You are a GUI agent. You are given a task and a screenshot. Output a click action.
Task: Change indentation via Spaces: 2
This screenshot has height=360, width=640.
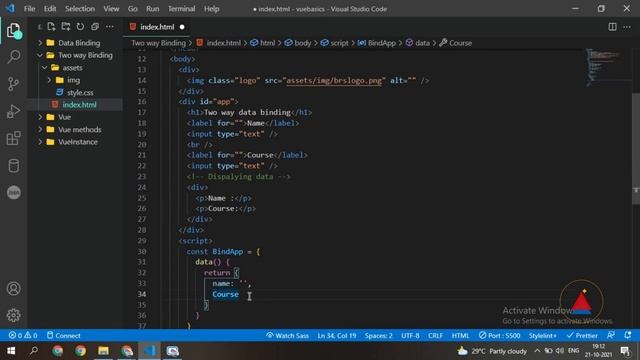[x=378, y=336]
